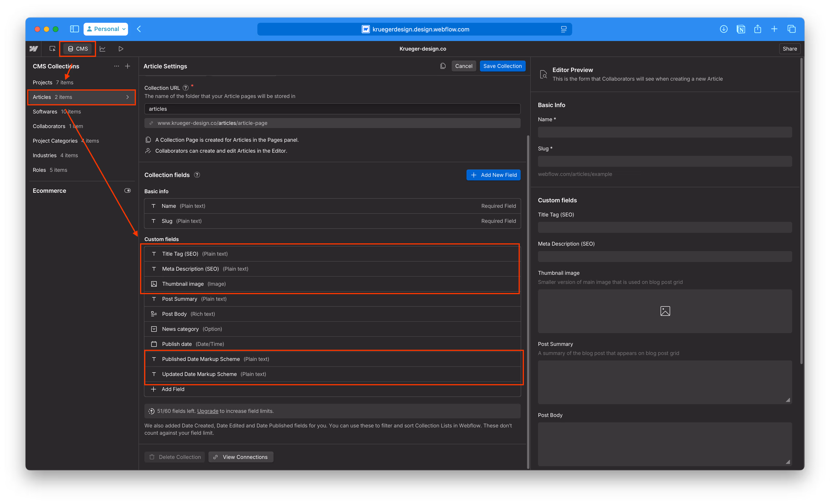Click Add New Field button
This screenshot has width=830, height=504.
[x=493, y=175]
